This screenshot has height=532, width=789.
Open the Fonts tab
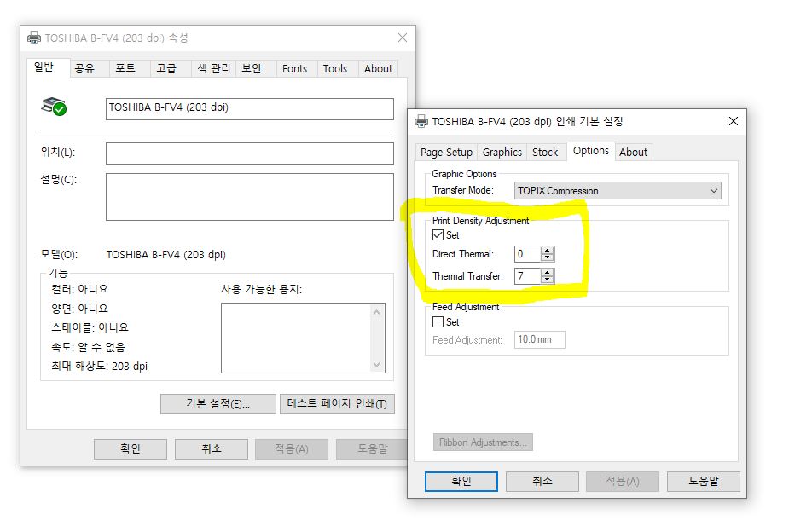[x=294, y=68]
